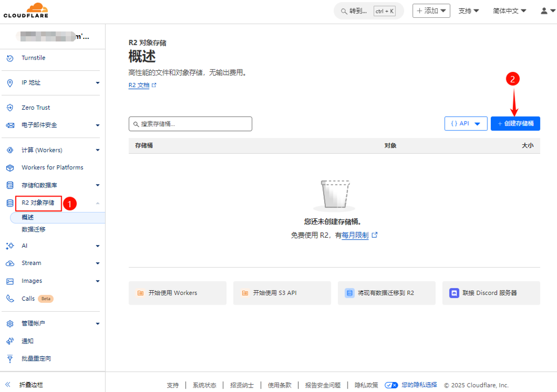Collapse the R2 对象存储 sidebar section

click(97, 203)
